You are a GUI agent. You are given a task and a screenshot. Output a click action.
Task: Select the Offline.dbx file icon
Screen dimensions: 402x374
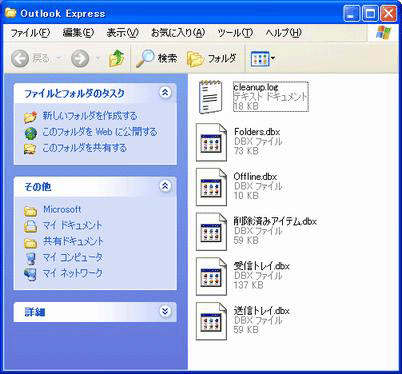[211, 187]
